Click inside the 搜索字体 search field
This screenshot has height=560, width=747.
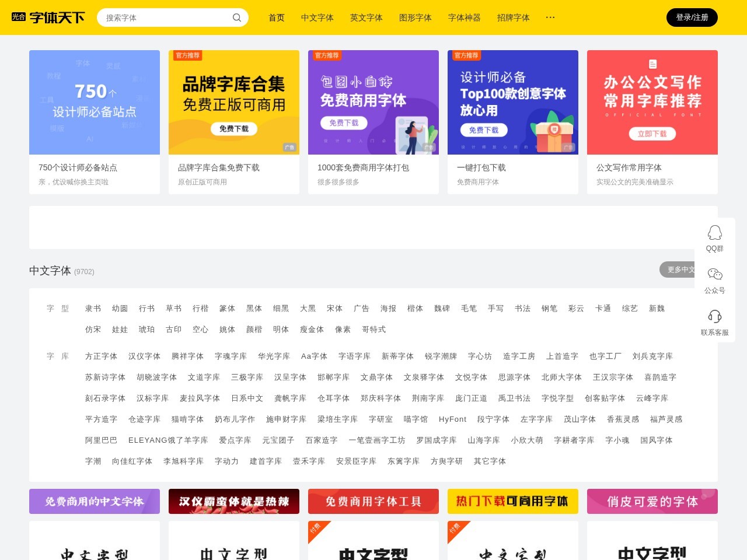click(x=163, y=17)
